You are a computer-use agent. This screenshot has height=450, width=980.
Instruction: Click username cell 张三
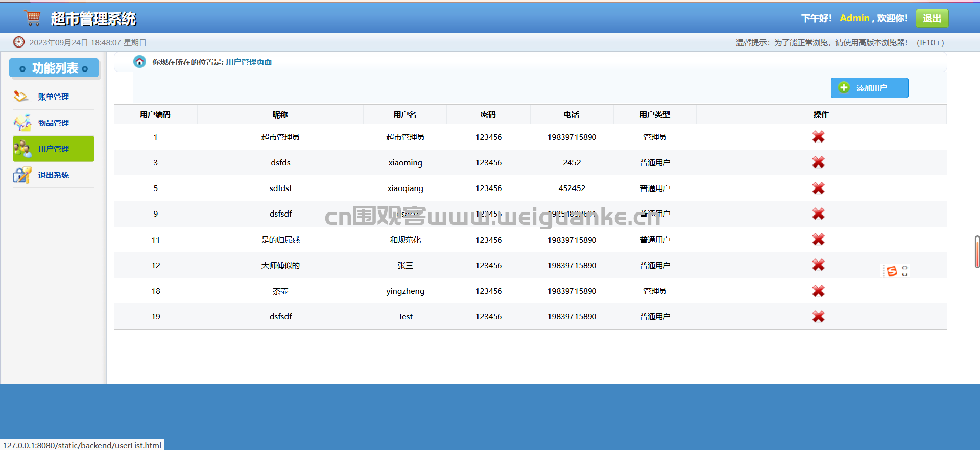coord(405,265)
